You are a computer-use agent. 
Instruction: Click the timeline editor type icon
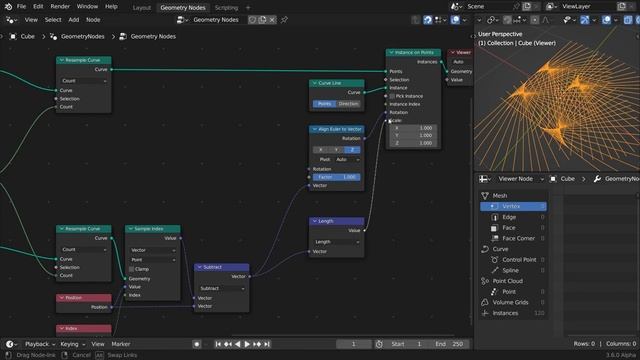coord(11,344)
